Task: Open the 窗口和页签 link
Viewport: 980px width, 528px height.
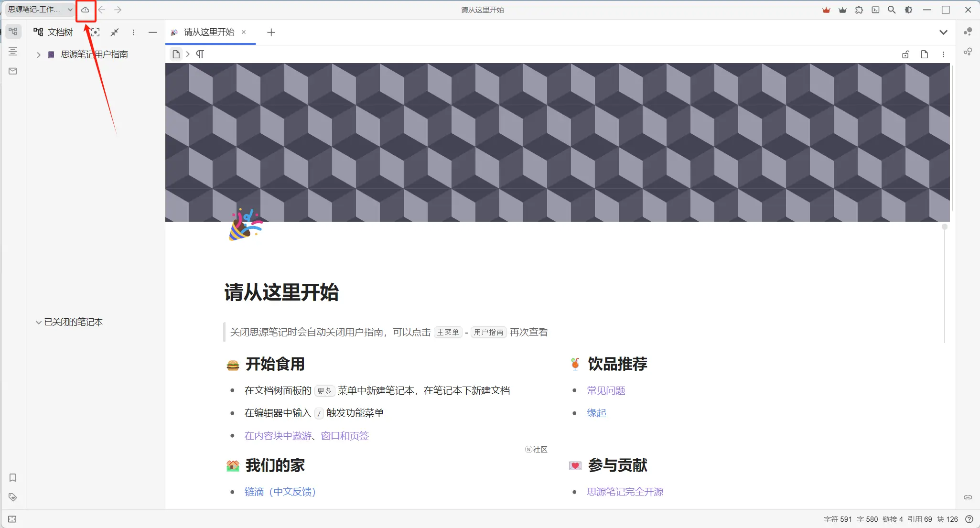Action: click(345, 436)
